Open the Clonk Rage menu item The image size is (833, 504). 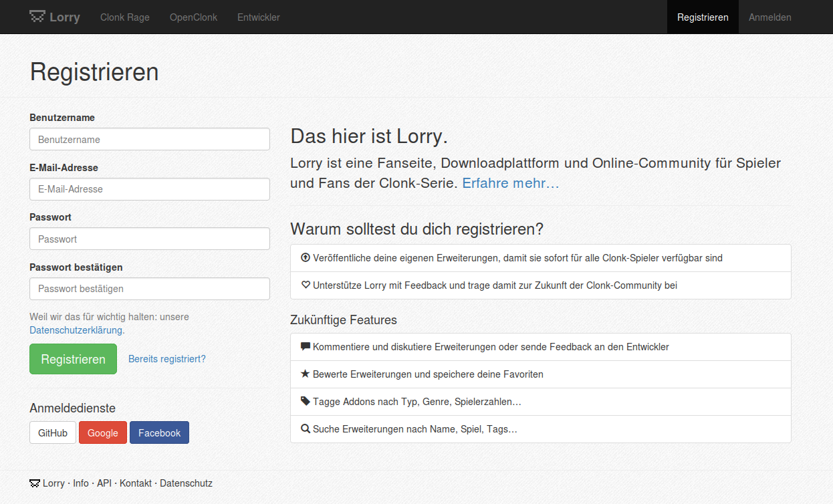pyautogui.click(x=125, y=17)
